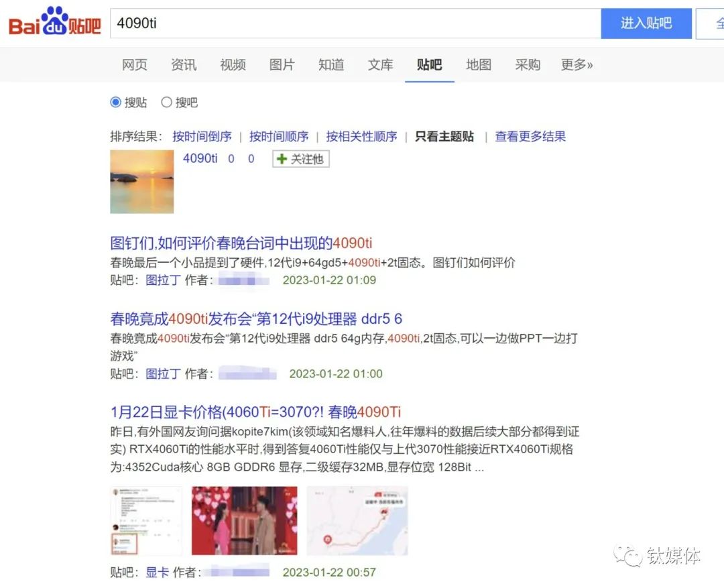Screen dimensions: 724x588
Task: Expand the 更多» navigation menu
Action: [577, 64]
